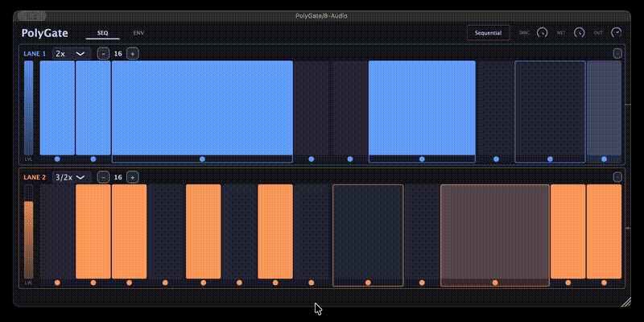Image resolution: width=644 pixels, height=322 pixels.
Task: Click the orange dot inside Lane 2's outlined step
Action: click(x=368, y=283)
